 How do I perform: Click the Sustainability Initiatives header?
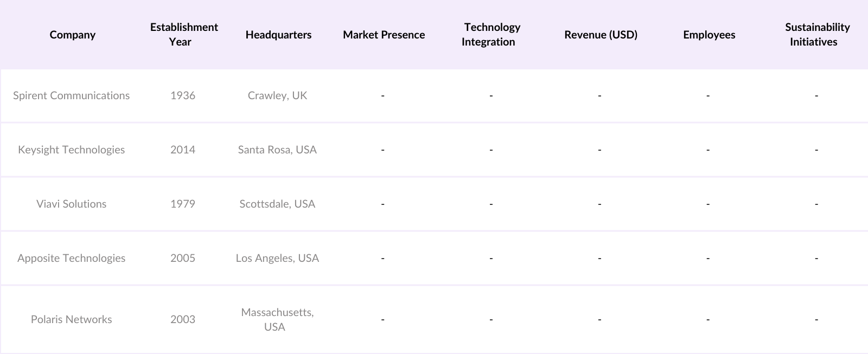click(x=816, y=35)
